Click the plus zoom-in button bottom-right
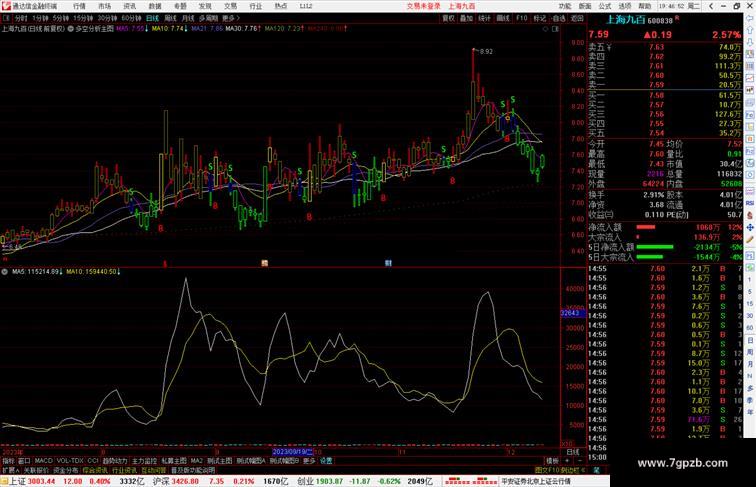 (x=567, y=461)
